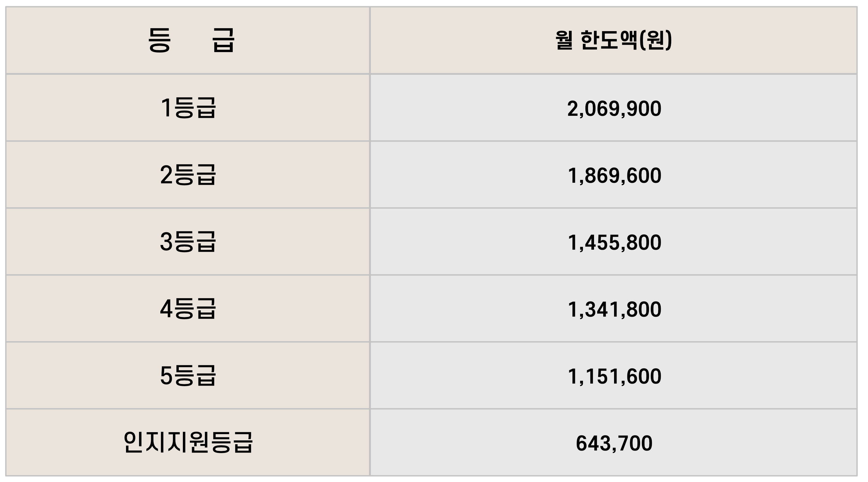Click the '급' character in the header
This screenshot has width=868, height=482.
point(224,40)
